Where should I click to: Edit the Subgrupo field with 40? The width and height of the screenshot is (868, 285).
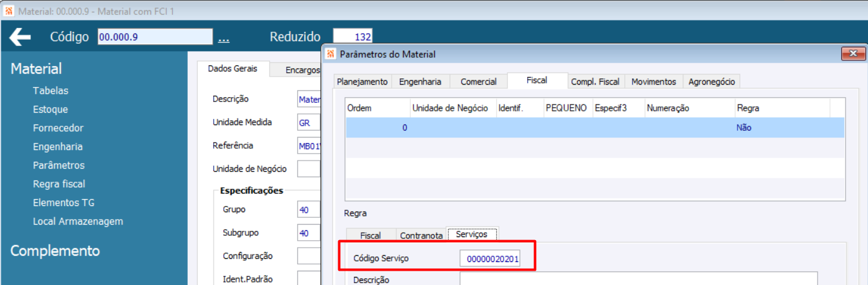[x=308, y=233]
